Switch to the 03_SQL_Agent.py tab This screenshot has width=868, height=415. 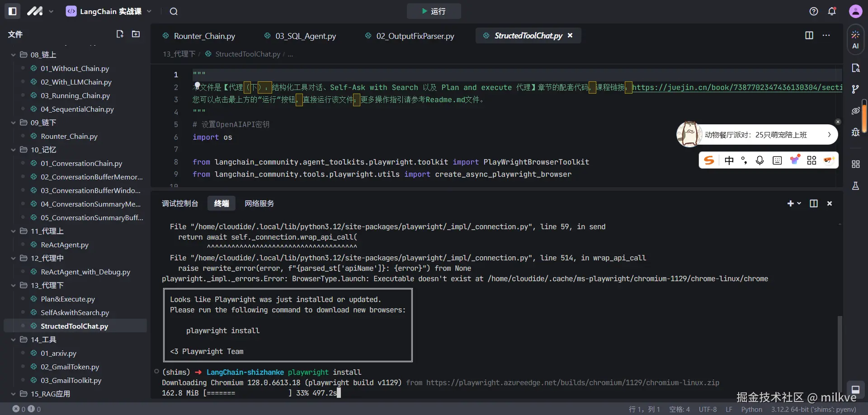(306, 36)
